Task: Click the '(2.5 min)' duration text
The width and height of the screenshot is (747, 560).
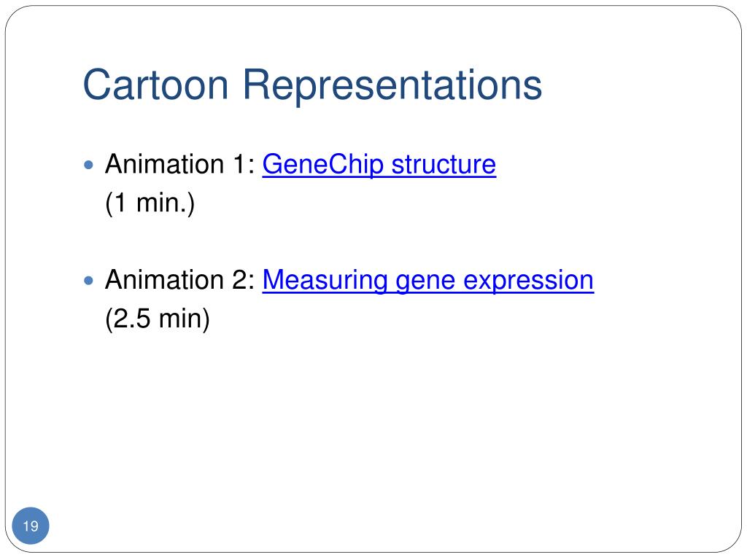Action: click(x=158, y=319)
